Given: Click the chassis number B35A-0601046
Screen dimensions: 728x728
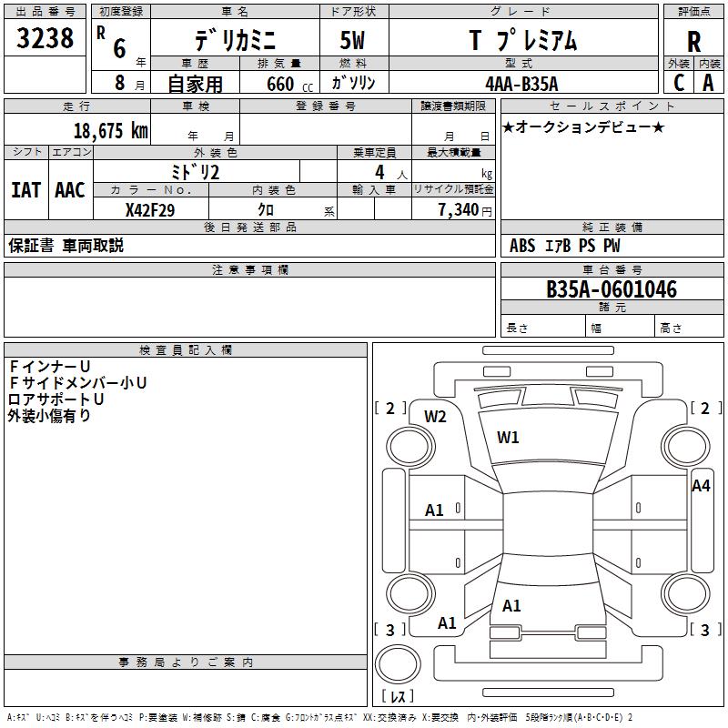Looking at the screenshot, I should [612, 289].
